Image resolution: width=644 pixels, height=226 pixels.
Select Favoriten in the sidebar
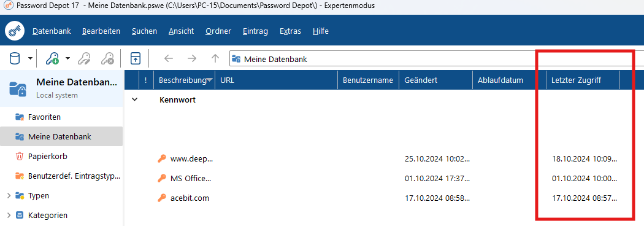point(44,117)
